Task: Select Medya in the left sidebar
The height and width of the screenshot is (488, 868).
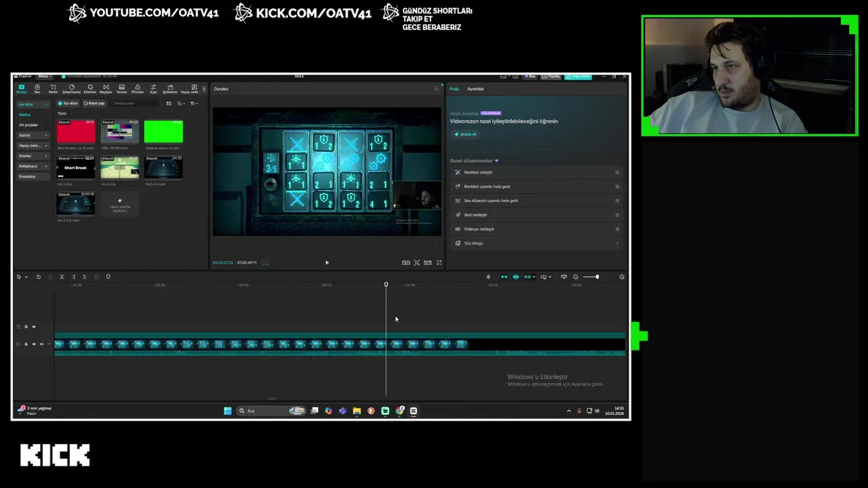Action: [x=25, y=115]
